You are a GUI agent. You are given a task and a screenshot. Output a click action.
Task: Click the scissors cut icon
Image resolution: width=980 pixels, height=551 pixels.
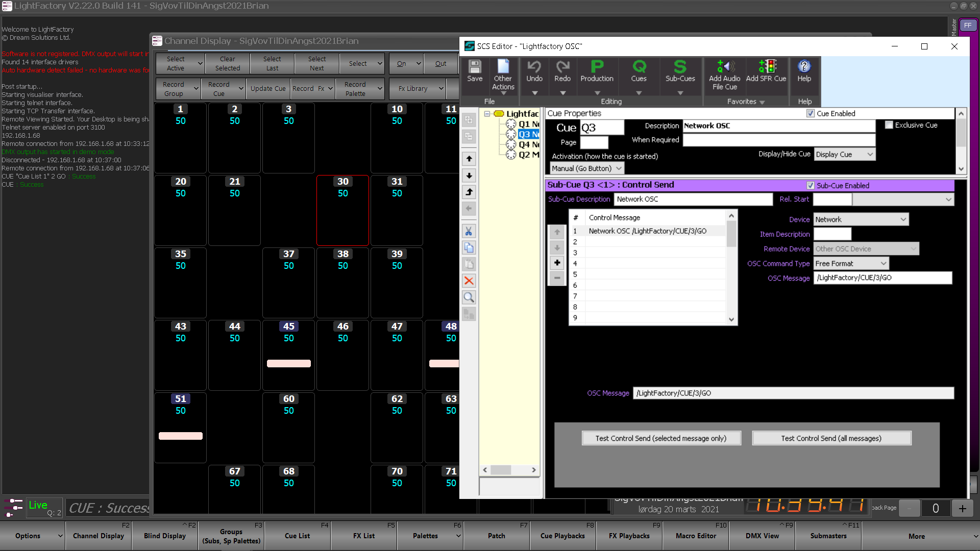click(469, 231)
